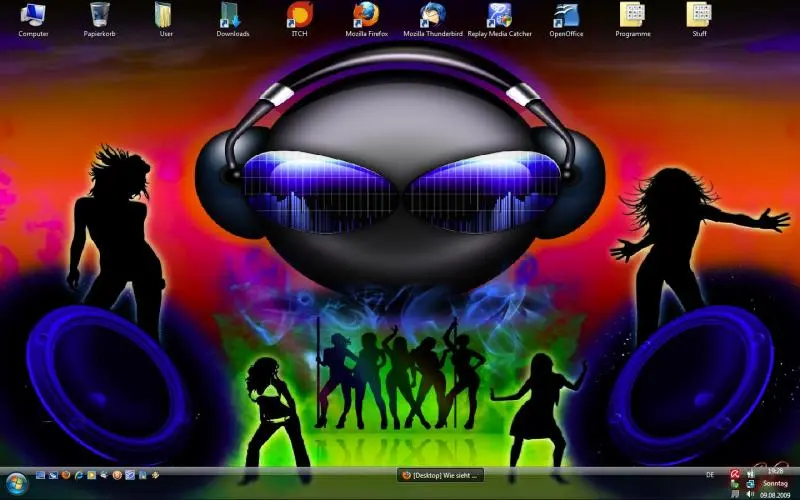
Task: Launch the ITCH desktop shortcut
Action: click(298, 15)
